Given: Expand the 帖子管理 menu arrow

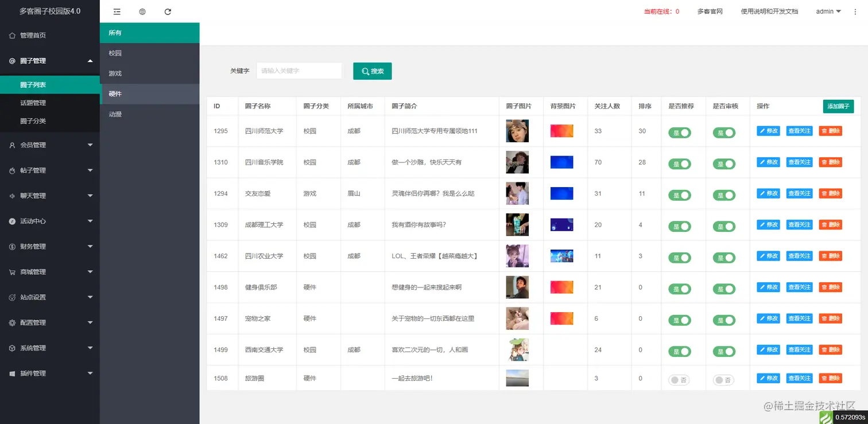Looking at the screenshot, I should click(x=90, y=170).
